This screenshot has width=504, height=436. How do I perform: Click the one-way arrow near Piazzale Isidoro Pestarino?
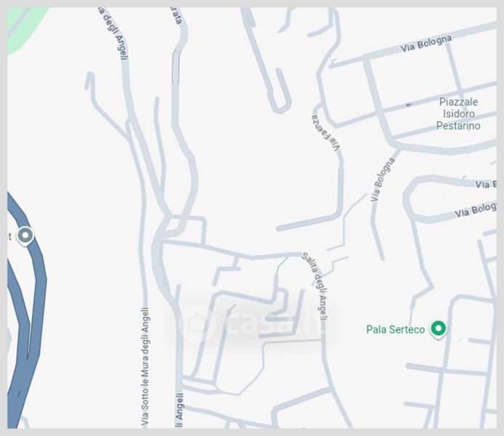click(x=409, y=105)
